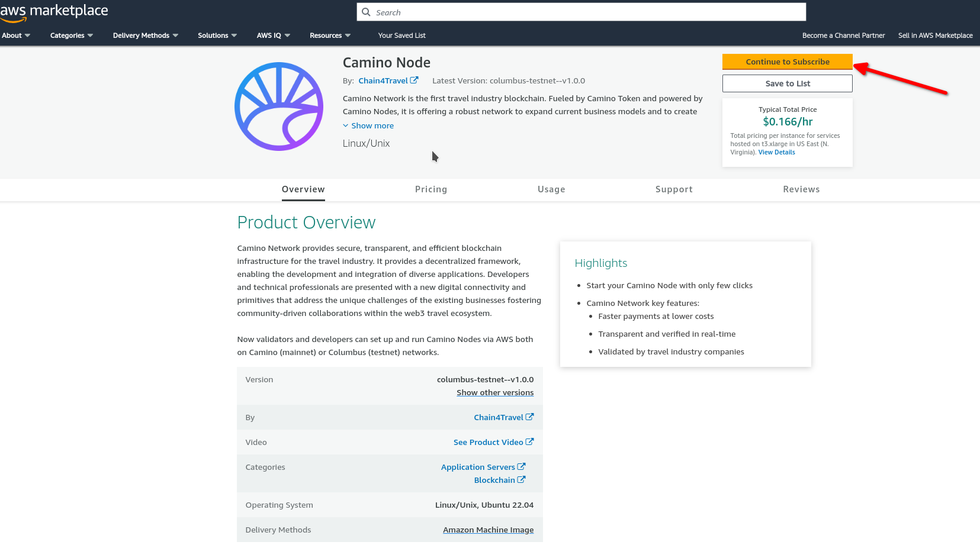Select the Usage tab

pos(551,189)
